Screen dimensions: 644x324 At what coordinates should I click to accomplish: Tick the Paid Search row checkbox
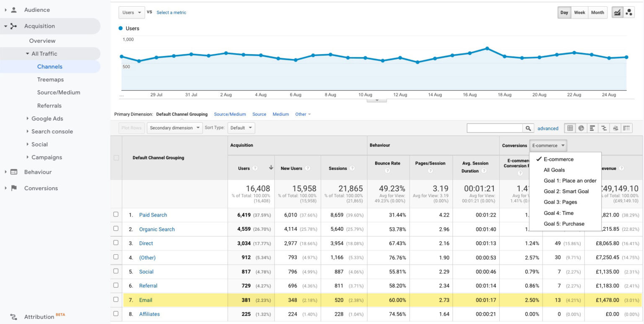(x=116, y=214)
